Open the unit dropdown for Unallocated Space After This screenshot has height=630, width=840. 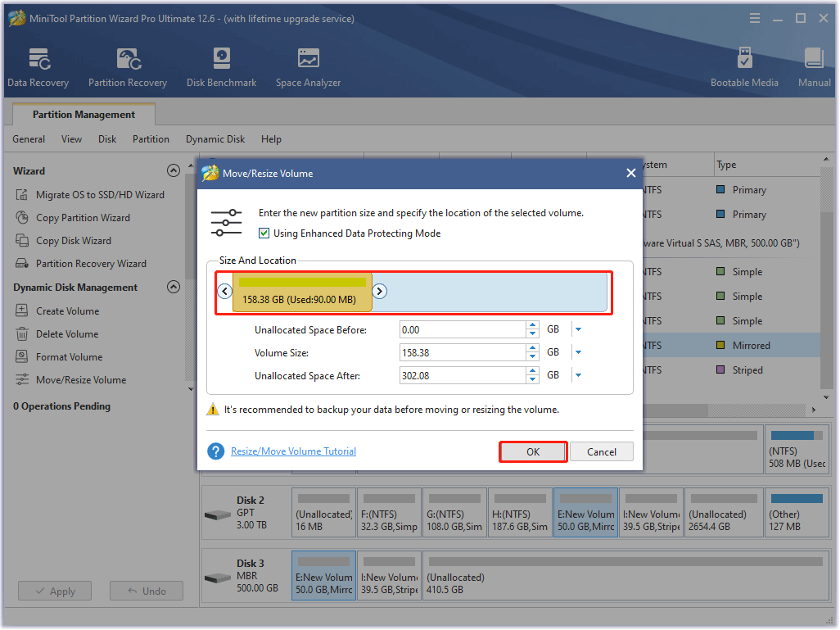pos(578,375)
